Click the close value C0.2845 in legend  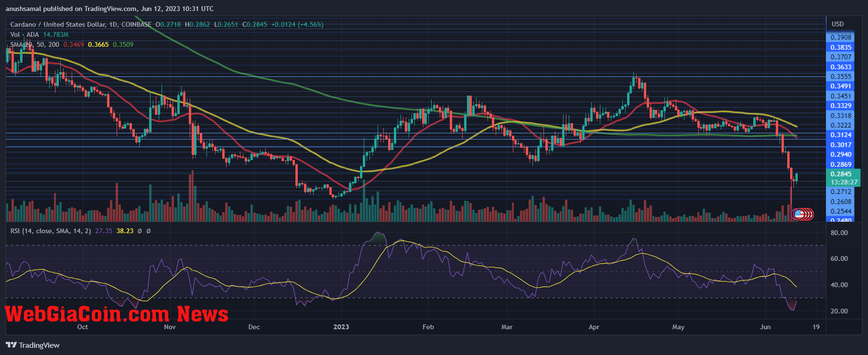tap(255, 24)
